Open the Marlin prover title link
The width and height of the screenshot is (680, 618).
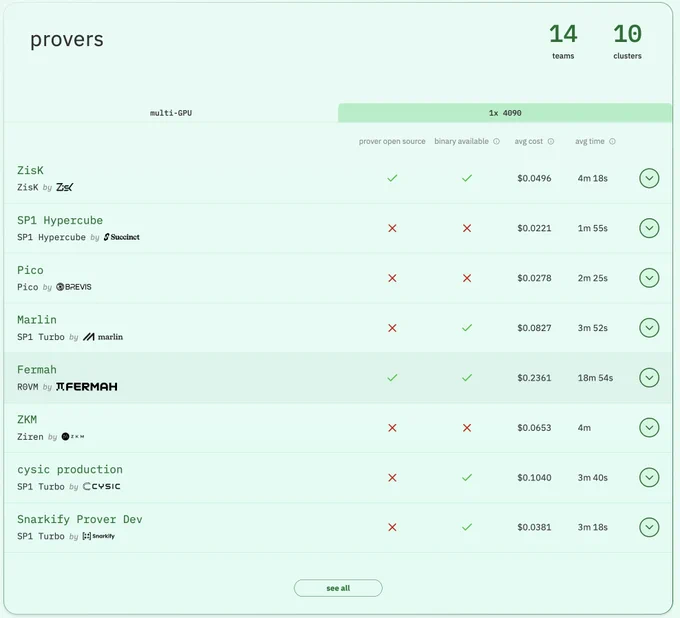tap(37, 320)
